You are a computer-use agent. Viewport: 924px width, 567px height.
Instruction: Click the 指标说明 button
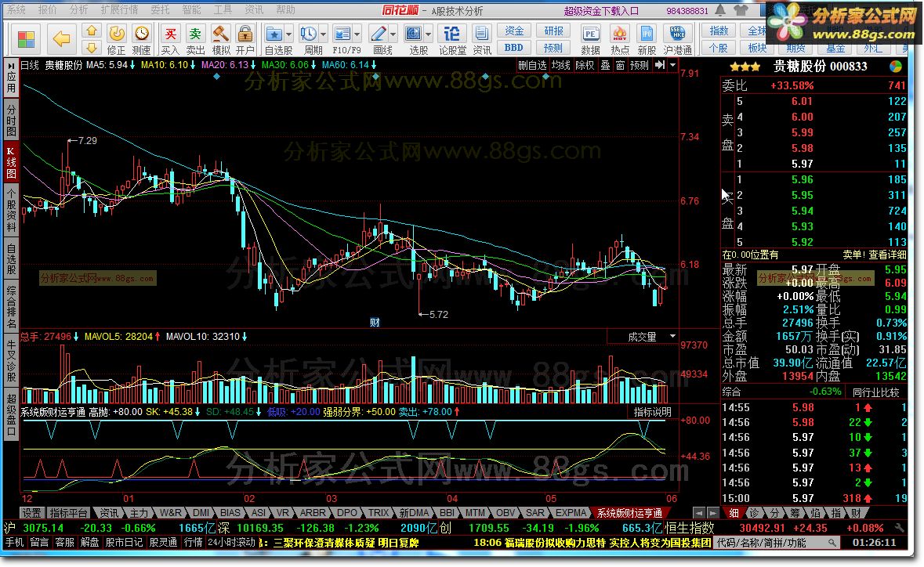(x=652, y=412)
